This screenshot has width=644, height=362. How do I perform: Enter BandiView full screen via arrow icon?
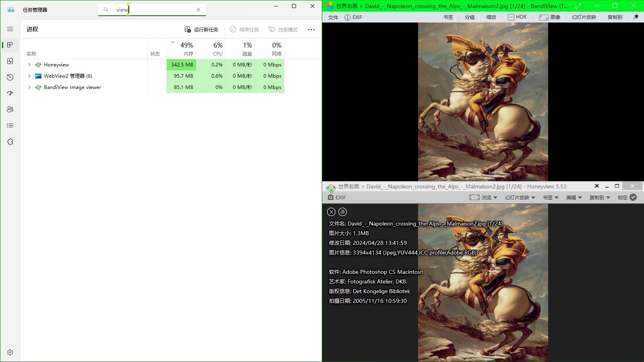(x=578, y=6)
